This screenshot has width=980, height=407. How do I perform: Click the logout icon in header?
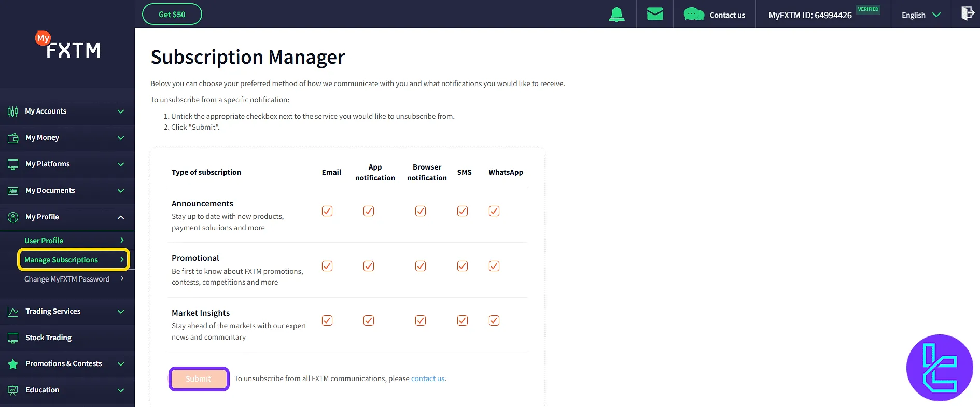coord(967,13)
